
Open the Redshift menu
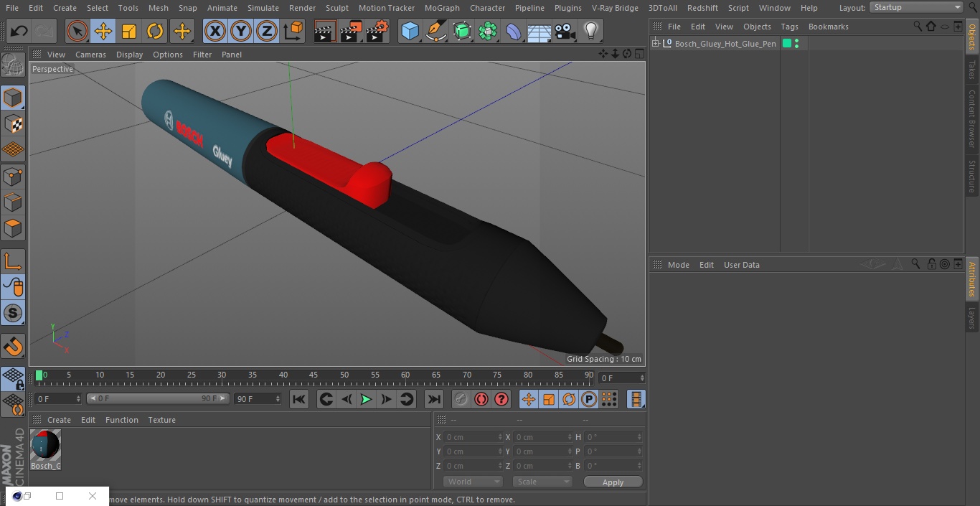click(702, 8)
